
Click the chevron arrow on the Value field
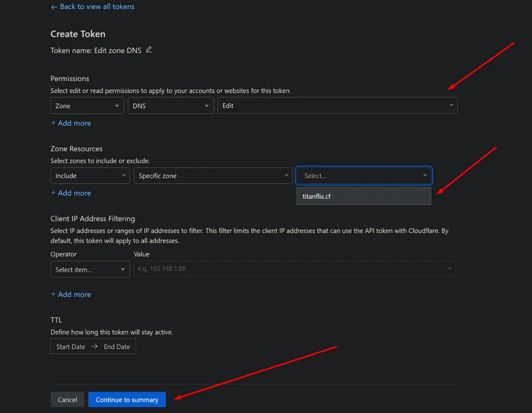click(x=449, y=269)
